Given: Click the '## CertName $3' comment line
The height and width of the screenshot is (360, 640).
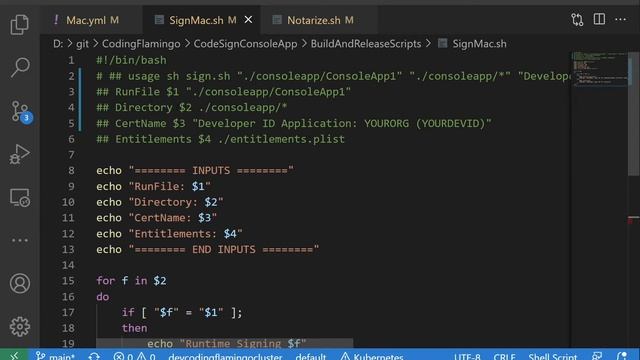Looking at the screenshot, I should coord(293,123).
